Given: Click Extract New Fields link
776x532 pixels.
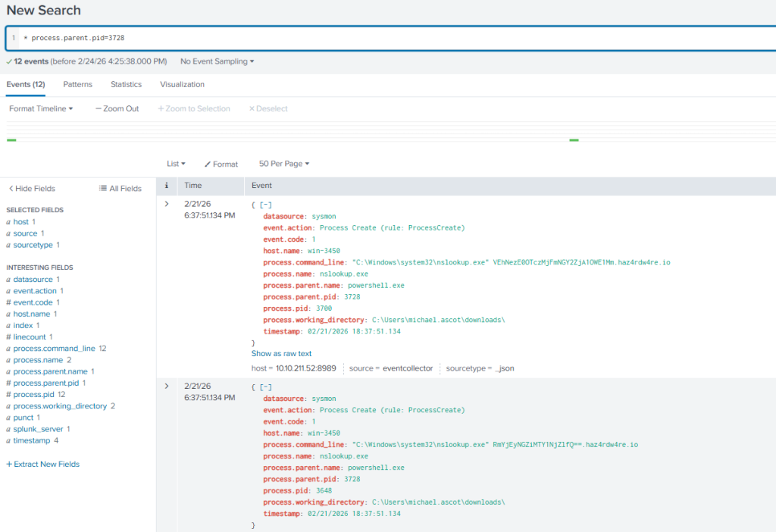Looking at the screenshot, I should [42, 464].
